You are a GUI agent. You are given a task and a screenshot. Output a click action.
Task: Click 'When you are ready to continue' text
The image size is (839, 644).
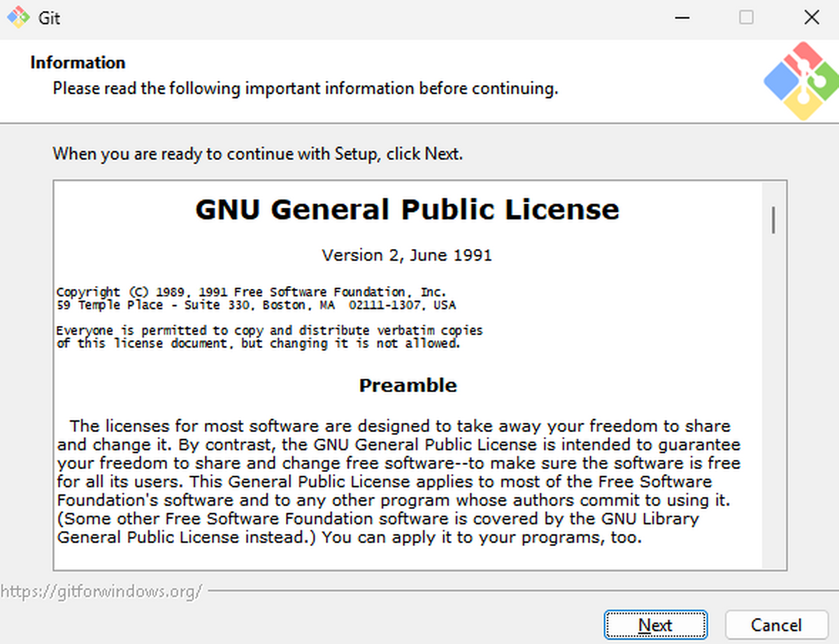click(258, 153)
